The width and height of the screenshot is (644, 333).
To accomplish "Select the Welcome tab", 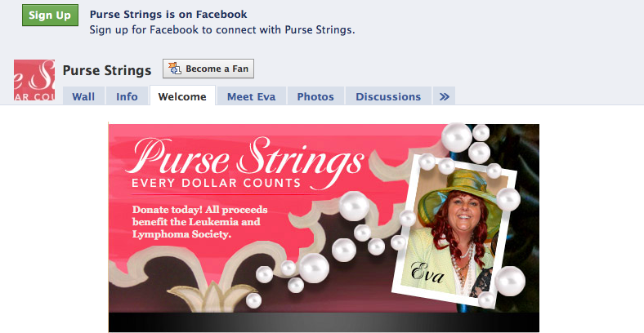I will (182, 96).
